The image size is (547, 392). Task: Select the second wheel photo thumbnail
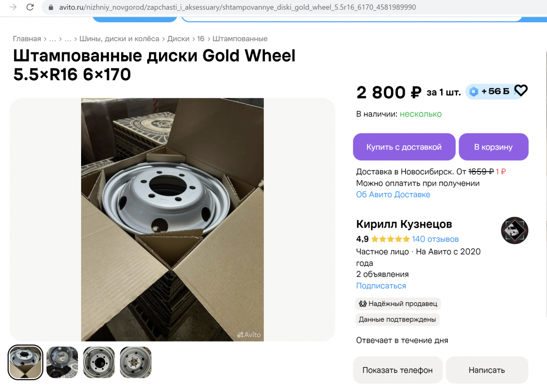(62, 362)
